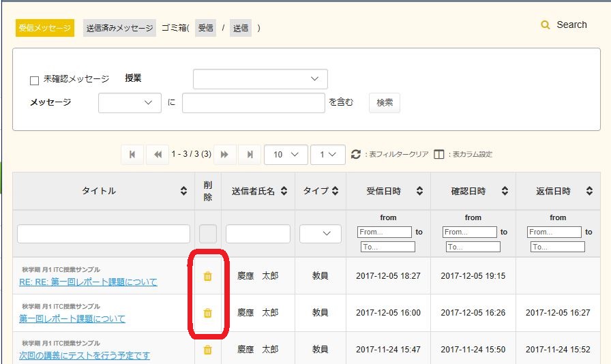This screenshot has width=611, height=364.
Task: Click trash icon for 次回の講義 message row
Action: click(208, 350)
